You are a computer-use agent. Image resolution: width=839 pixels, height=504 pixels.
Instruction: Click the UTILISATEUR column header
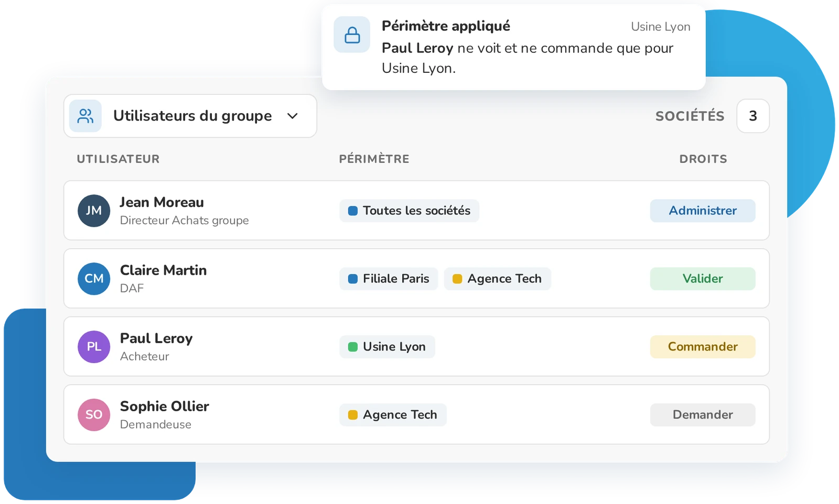coord(118,159)
